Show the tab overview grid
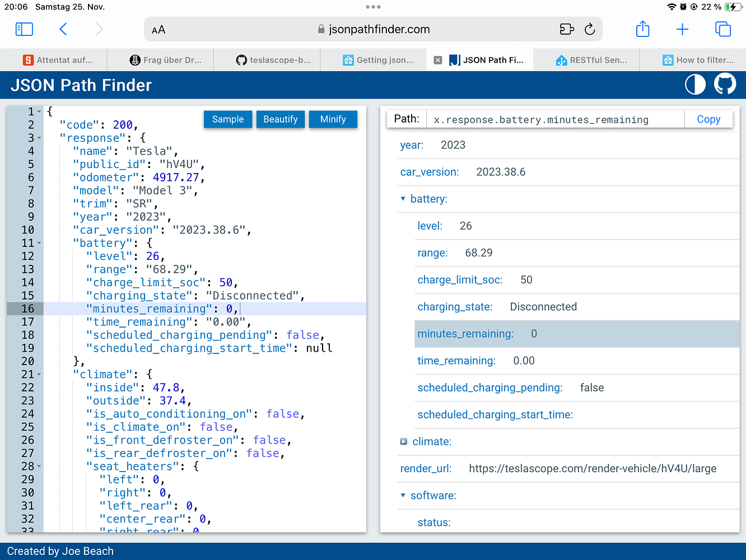The width and height of the screenshot is (746, 560). click(723, 29)
